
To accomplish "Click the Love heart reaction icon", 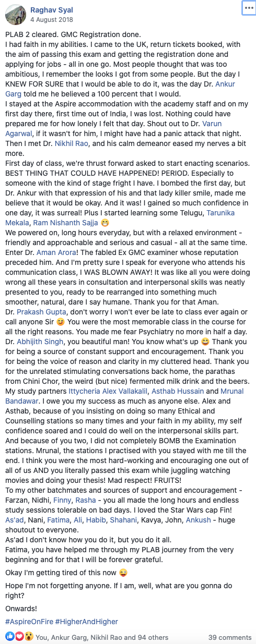I will [18, 637].
